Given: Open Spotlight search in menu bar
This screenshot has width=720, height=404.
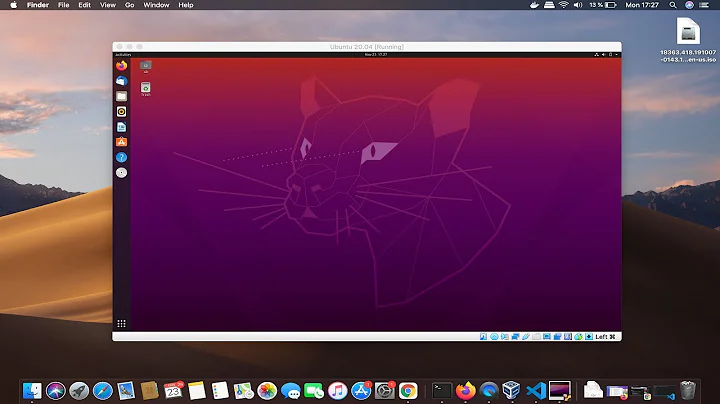Looking at the screenshot, I should click(x=673, y=5).
